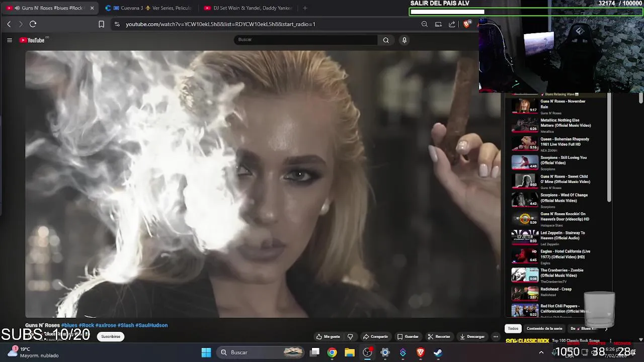Click the #blues hashtag link
Image resolution: width=644 pixels, height=362 pixels.
[69, 325]
